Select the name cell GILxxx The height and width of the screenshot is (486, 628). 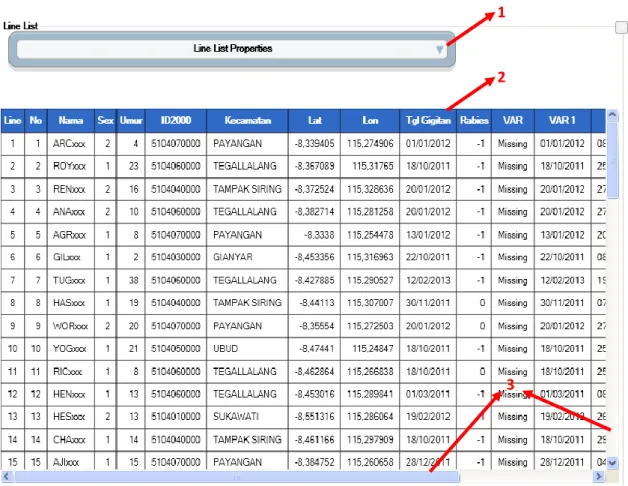click(71, 257)
